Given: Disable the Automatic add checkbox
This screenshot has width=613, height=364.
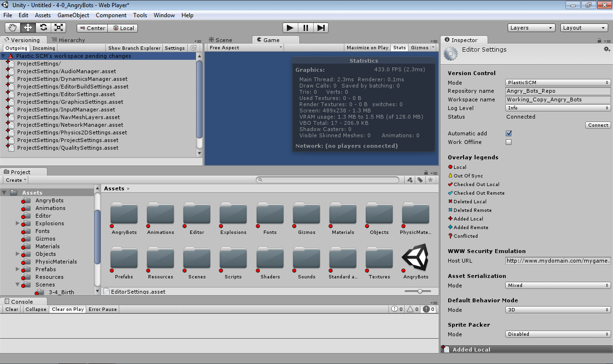Looking at the screenshot, I should click(x=509, y=133).
